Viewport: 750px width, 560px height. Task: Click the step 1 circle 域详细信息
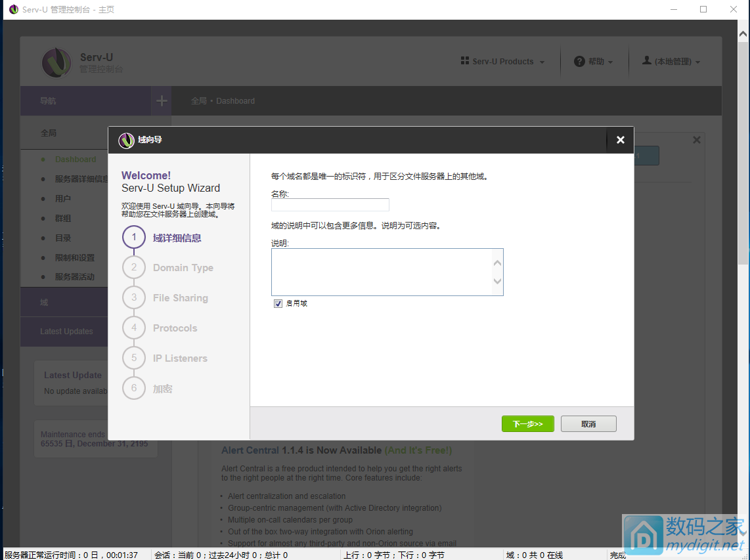[134, 237]
